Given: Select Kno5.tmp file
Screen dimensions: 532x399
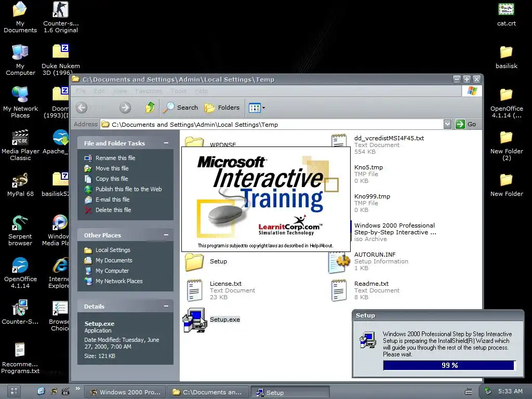Looking at the screenshot, I should point(368,174).
